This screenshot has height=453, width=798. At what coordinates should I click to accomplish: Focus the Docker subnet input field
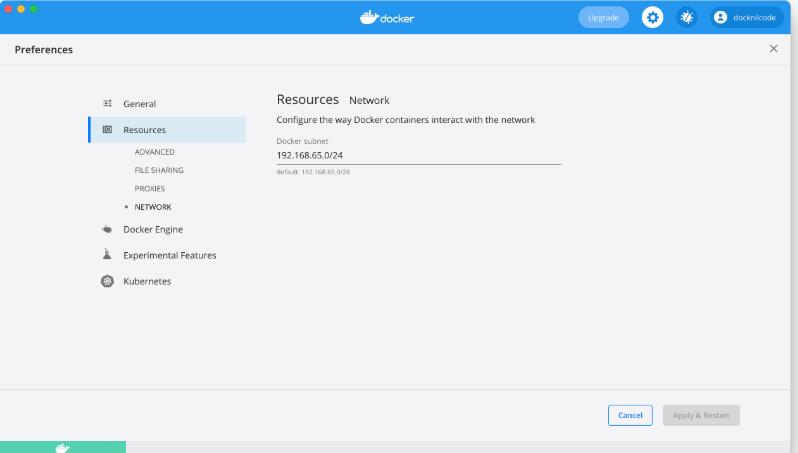417,156
